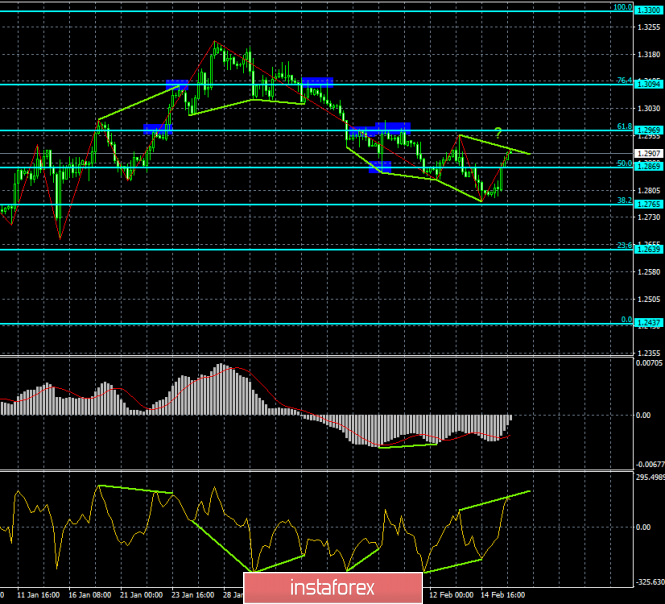The image size is (665, 604).
Task: Click the 23 Jan 16:00 time axis label
Action: (x=193, y=595)
